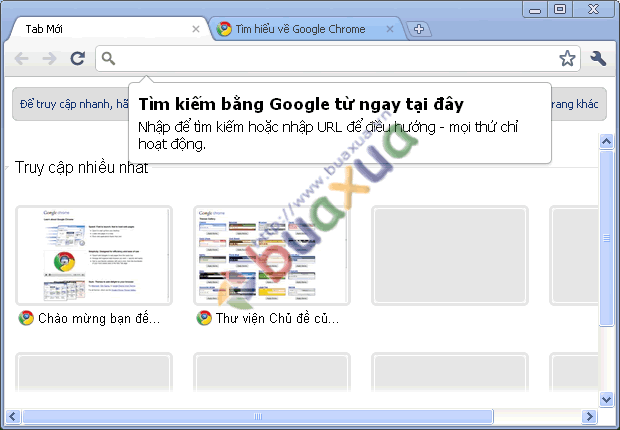Click the vertical scrollbar down arrow
Viewport: 620px width, 430px height.
coord(607,399)
